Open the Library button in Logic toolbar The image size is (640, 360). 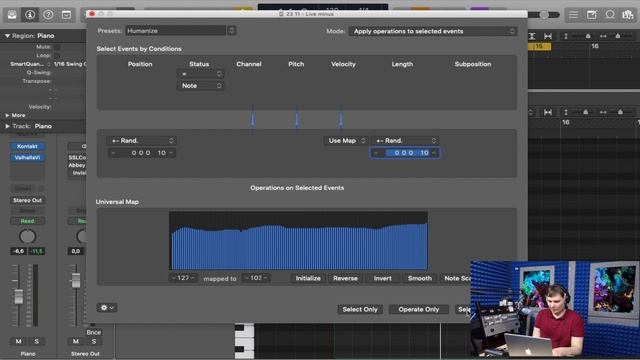pyautogui.click(x=12, y=15)
